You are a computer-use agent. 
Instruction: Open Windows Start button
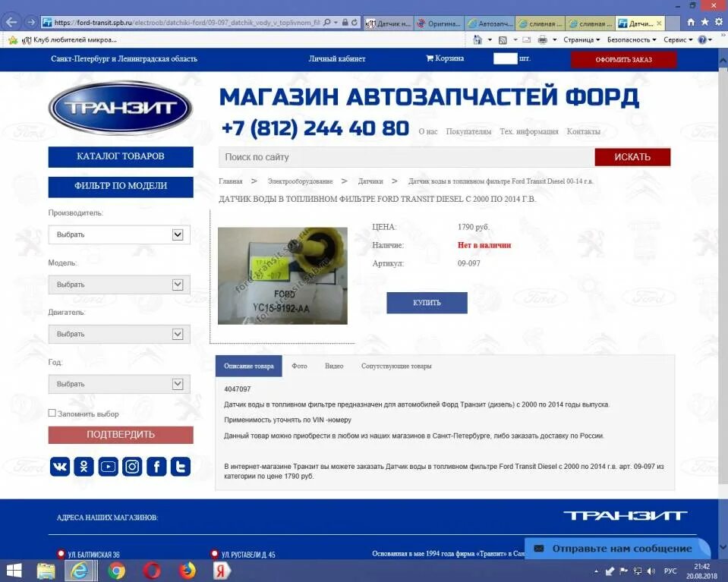tap(14, 571)
